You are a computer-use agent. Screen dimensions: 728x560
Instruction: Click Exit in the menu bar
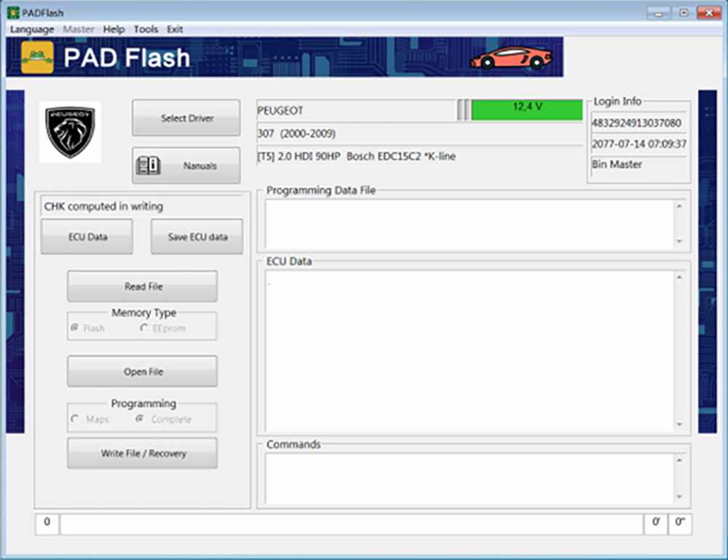click(175, 29)
